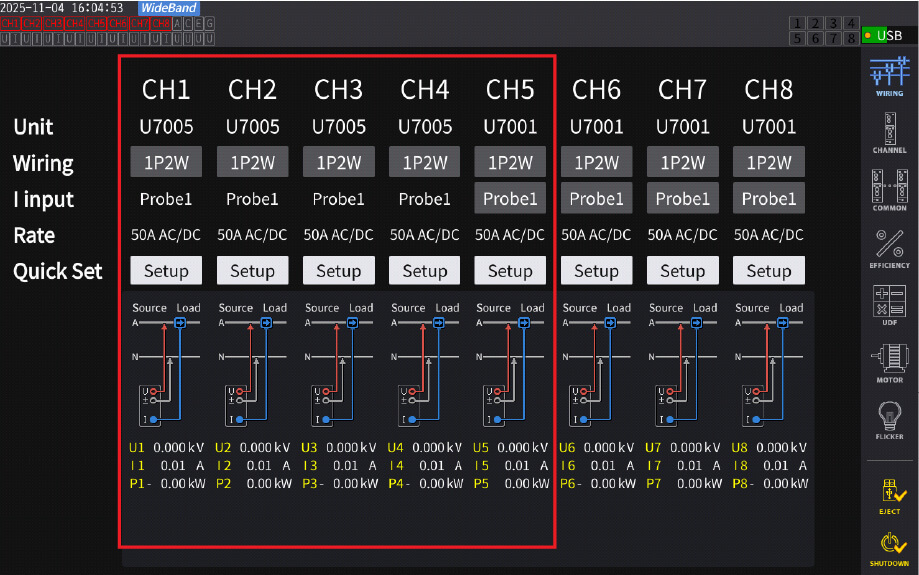919x575 pixels.
Task: Click the Setup button for CH2
Action: click(x=252, y=271)
